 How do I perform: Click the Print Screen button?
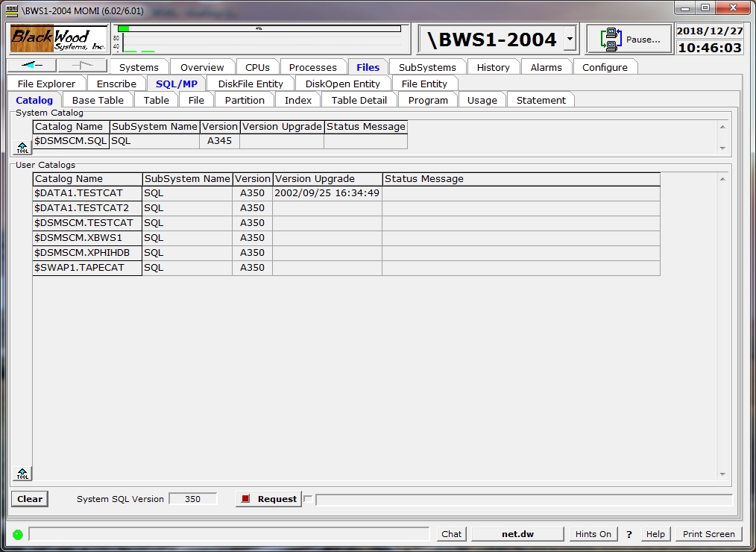pyautogui.click(x=708, y=534)
